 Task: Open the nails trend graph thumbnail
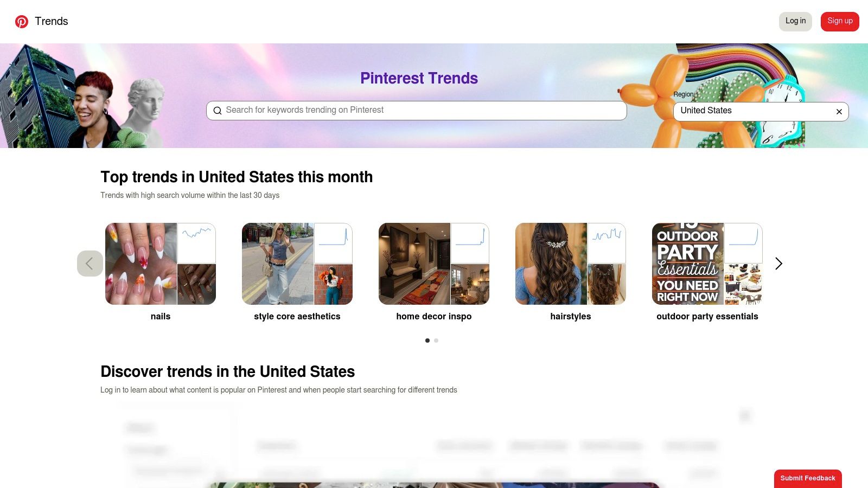(196, 243)
